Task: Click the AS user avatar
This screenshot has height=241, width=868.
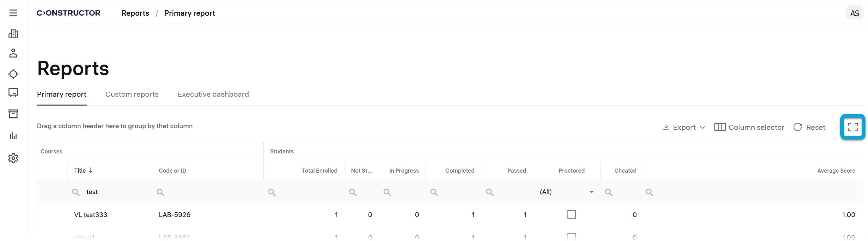Action: click(854, 13)
